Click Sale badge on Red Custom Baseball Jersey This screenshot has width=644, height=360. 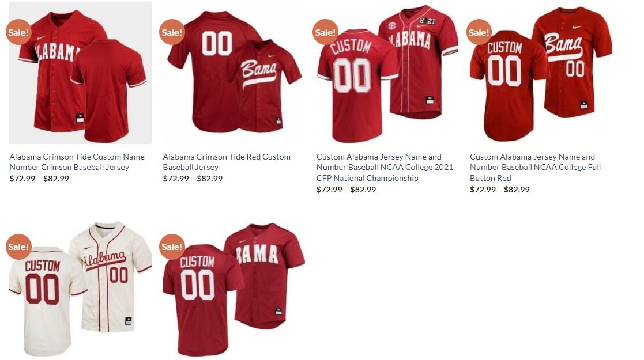point(172,32)
